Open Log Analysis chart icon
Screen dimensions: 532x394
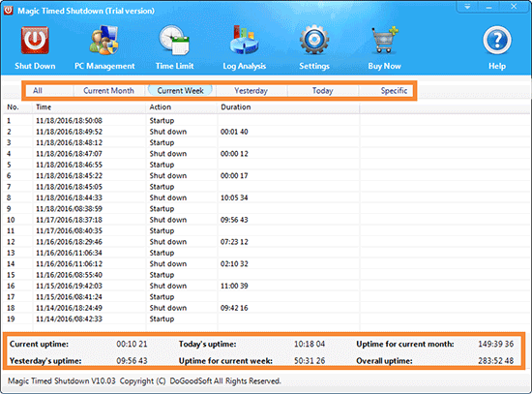coord(244,41)
